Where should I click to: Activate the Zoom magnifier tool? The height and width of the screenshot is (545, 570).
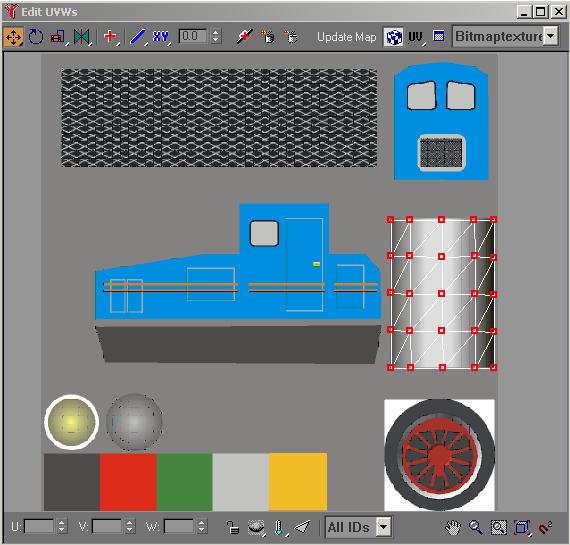click(x=475, y=528)
